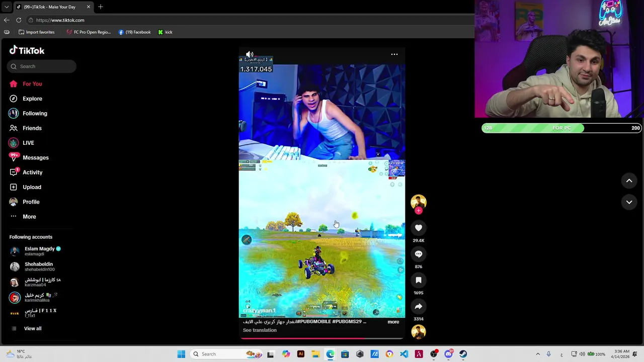Open FC Pro Open Regio... bookmark
This screenshot has width=644, height=362.
pyautogui.click(x=89, y=32)
